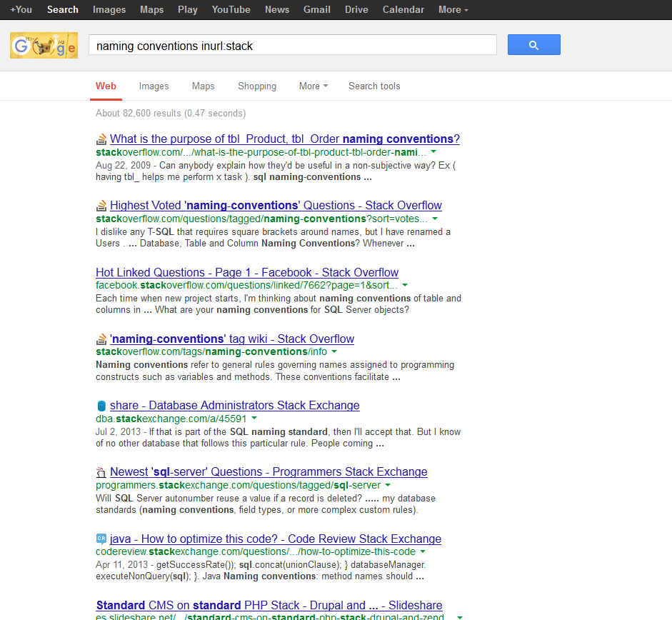
Task: Click the 'Jul 2, 2013' snippet text
Action: [118, 431]
